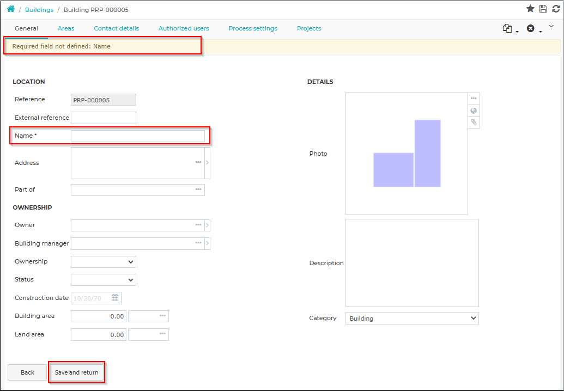Focus the required Name input field
Image resolution: width=564 pixels, height=392 pixels.
[x=138, y=136]
